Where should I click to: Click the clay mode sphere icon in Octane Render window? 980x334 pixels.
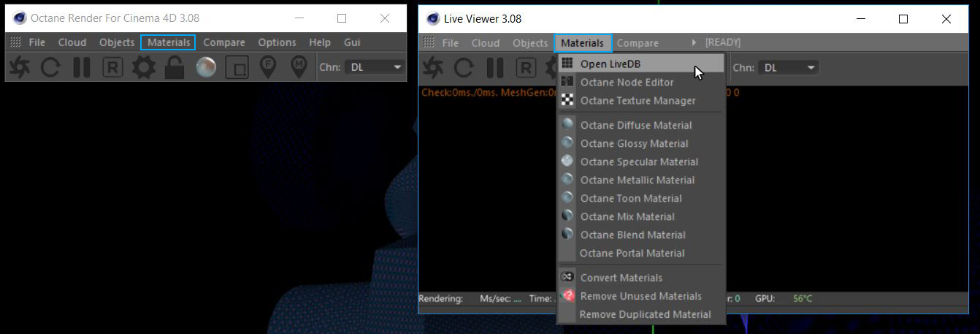pyautogui.click(x=206, y=67)
